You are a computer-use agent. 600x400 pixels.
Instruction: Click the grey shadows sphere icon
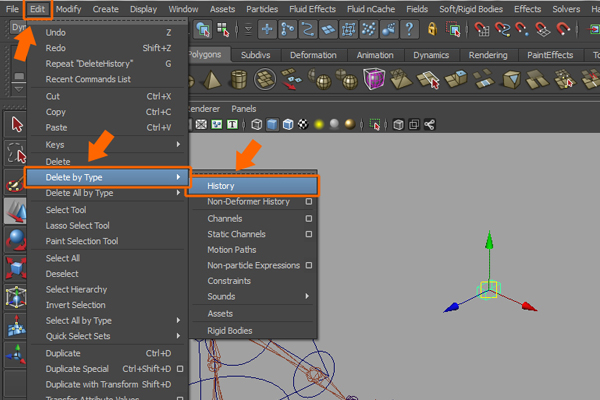pyautogui.click(x=334, y=124)
